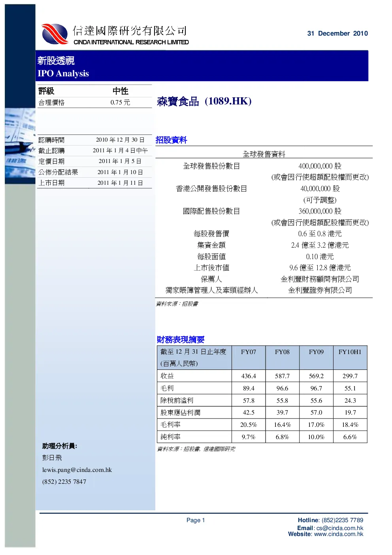392x555 pixels.
Task: Click the Cinda International red swirl logo
Action: point(55,34)
